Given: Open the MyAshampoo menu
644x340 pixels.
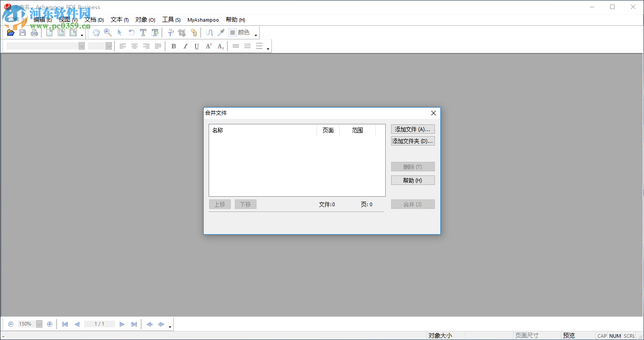Looking at the screenshot, I should pos(203,19).
